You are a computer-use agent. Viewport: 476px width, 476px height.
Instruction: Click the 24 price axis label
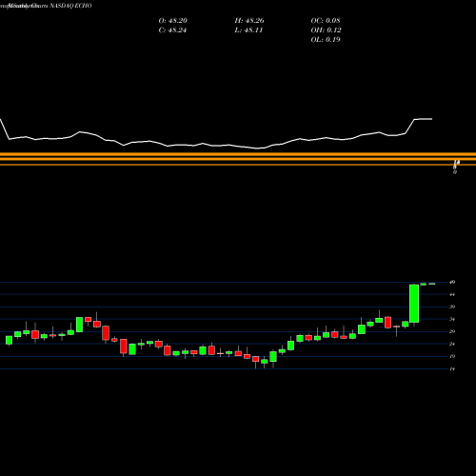tap(452, 344)
